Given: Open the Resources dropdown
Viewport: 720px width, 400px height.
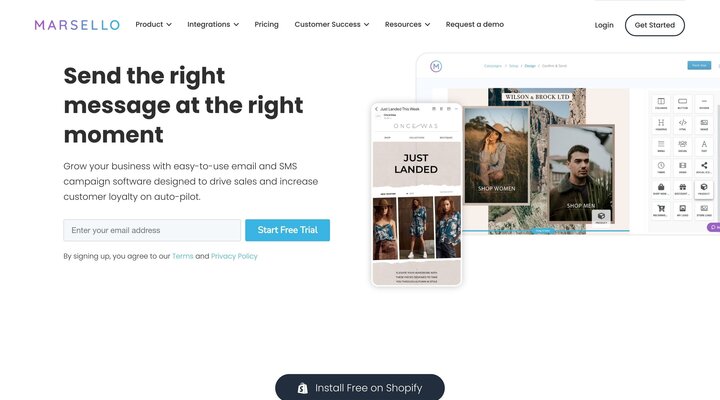Looking at the screenshot, I should point(407,24).
